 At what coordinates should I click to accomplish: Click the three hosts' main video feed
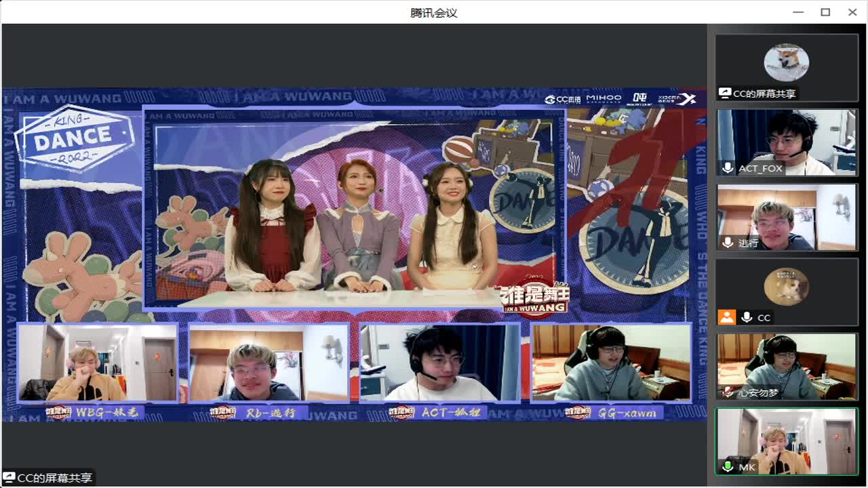[x=354, y=208]
